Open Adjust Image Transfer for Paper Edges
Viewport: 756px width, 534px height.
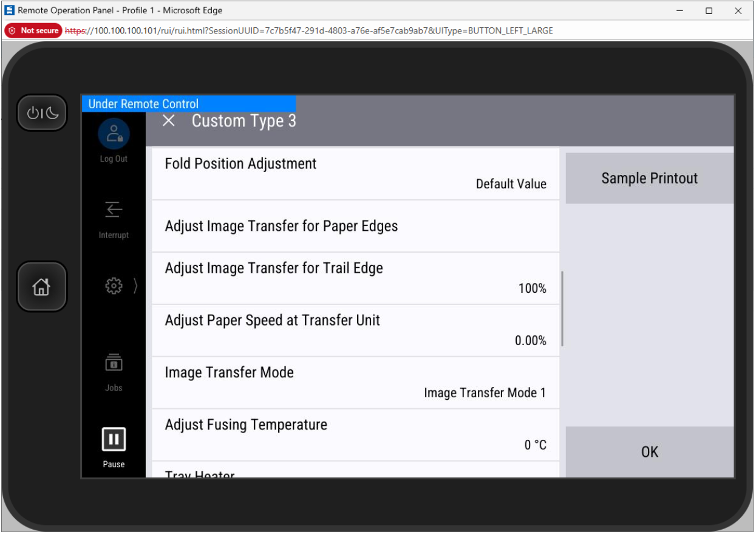[x=355, y=227]
